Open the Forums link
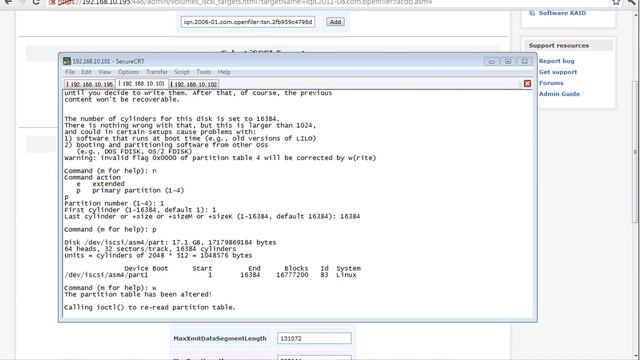The height and width of the screenshot is (360, 640). click(551, 83)
